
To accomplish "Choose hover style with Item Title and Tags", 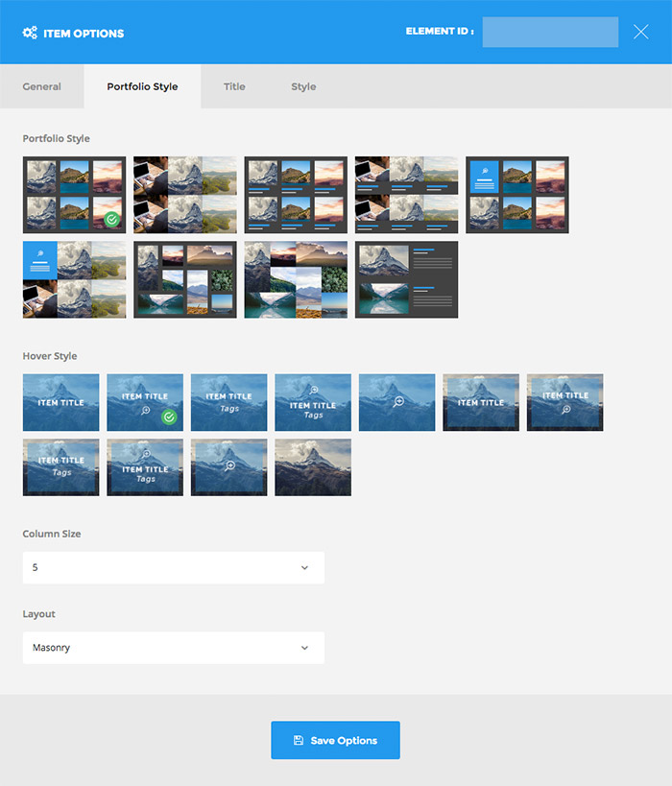I will click(228, 402).
